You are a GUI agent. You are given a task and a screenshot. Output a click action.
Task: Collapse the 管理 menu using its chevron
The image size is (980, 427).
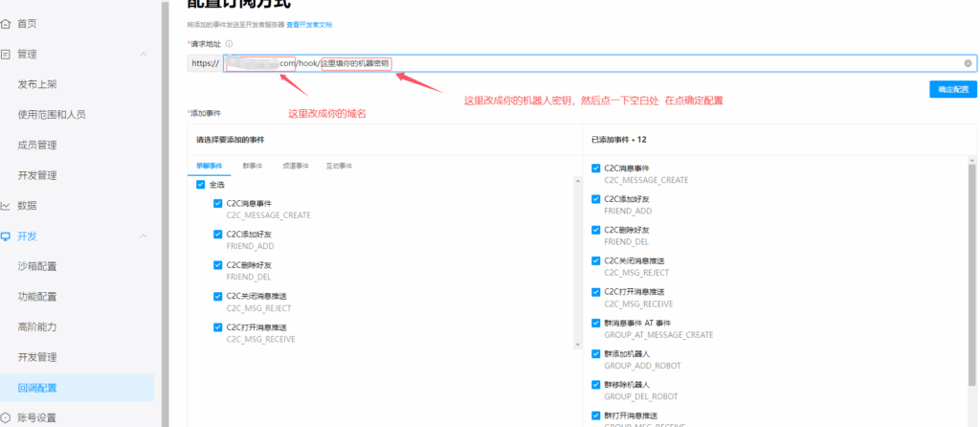click(144, 55)
